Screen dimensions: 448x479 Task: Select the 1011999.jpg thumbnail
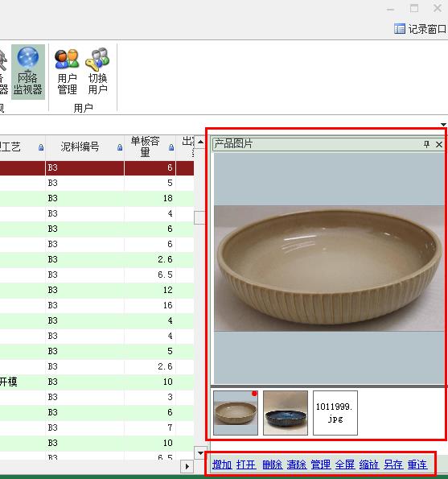pos(335,413)
